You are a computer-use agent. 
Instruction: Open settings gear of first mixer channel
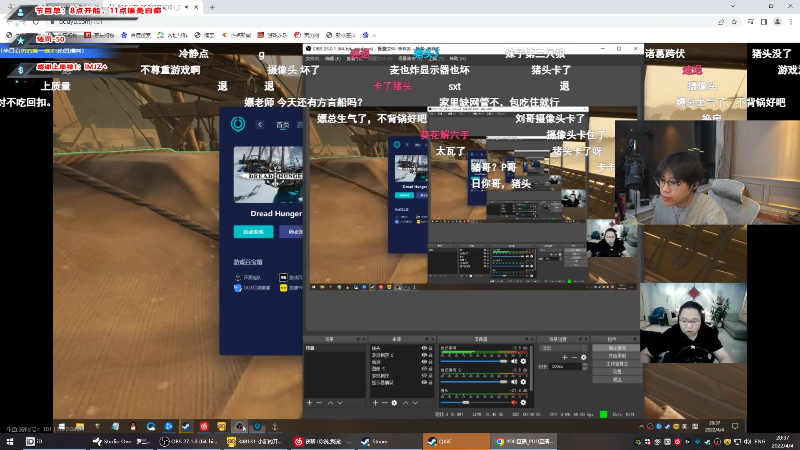523,361
